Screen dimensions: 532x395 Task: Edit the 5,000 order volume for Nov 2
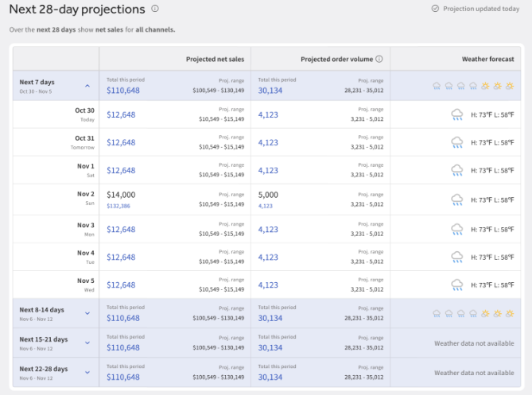coord(268,195)
